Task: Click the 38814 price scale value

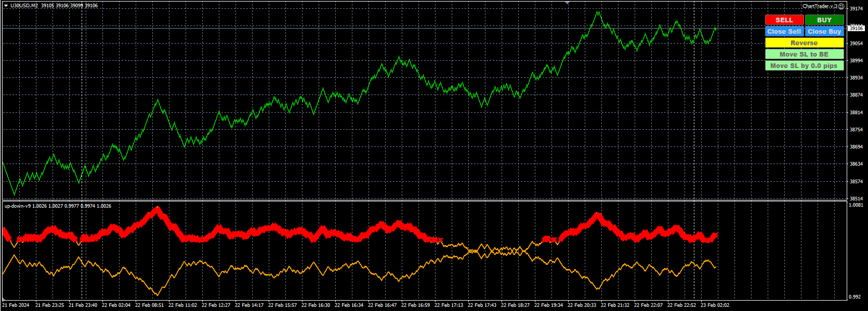Action: click(856, 112)
